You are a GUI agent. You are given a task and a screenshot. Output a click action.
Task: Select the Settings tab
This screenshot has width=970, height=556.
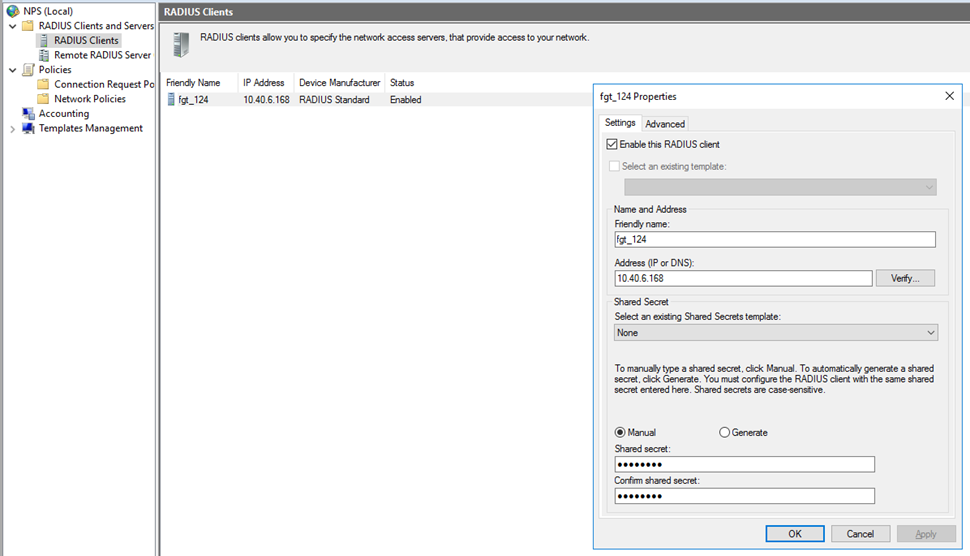[x=620, y=123]
